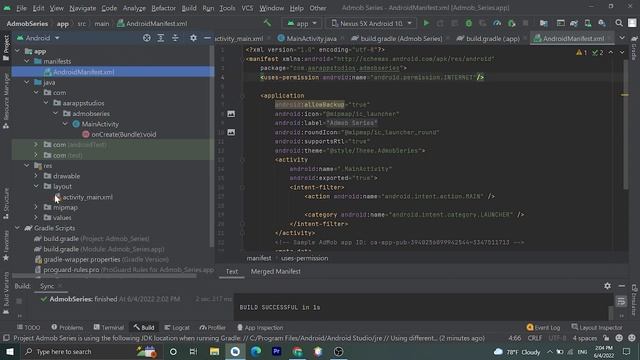Open the Build menu

tap(189, 8)
